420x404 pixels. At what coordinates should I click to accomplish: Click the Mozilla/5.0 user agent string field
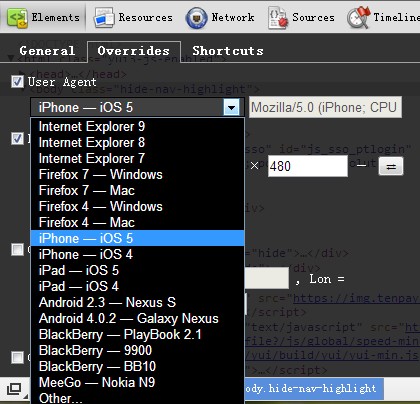pyautogui.click(x=325, y=107)
